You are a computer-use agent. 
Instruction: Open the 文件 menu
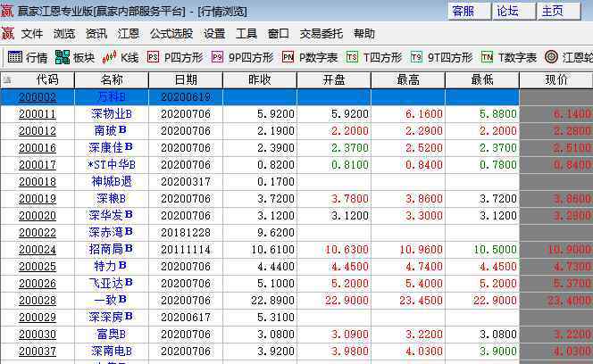(32, 34)
